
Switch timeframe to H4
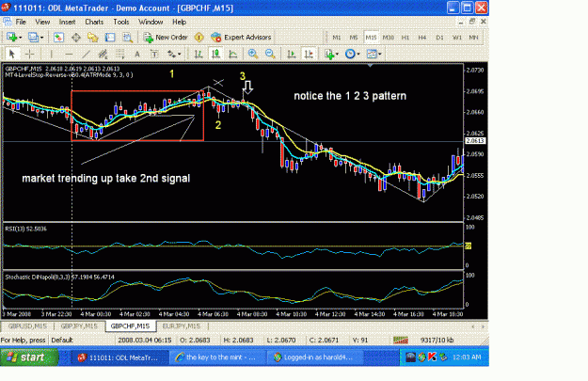[422, 38]
